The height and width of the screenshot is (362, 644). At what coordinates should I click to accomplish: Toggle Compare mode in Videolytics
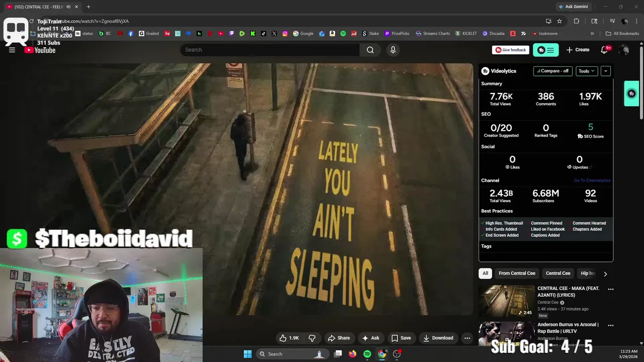click(552, 71)
